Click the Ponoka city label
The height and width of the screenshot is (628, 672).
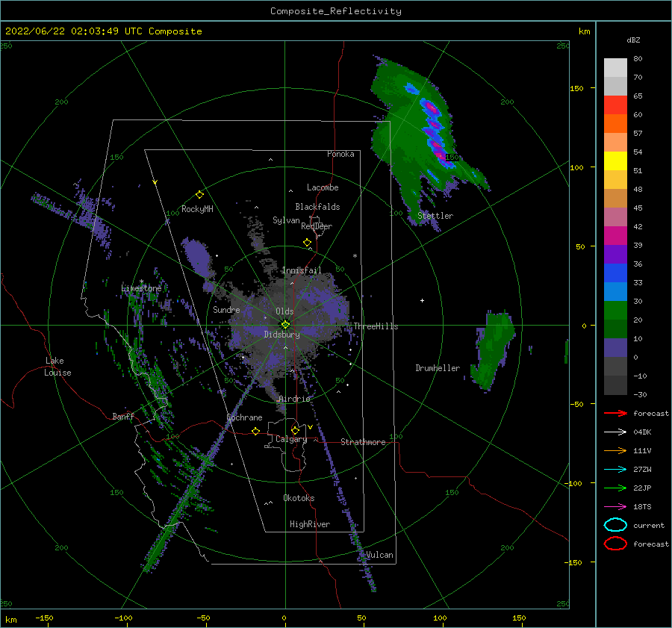click(340, 154)
